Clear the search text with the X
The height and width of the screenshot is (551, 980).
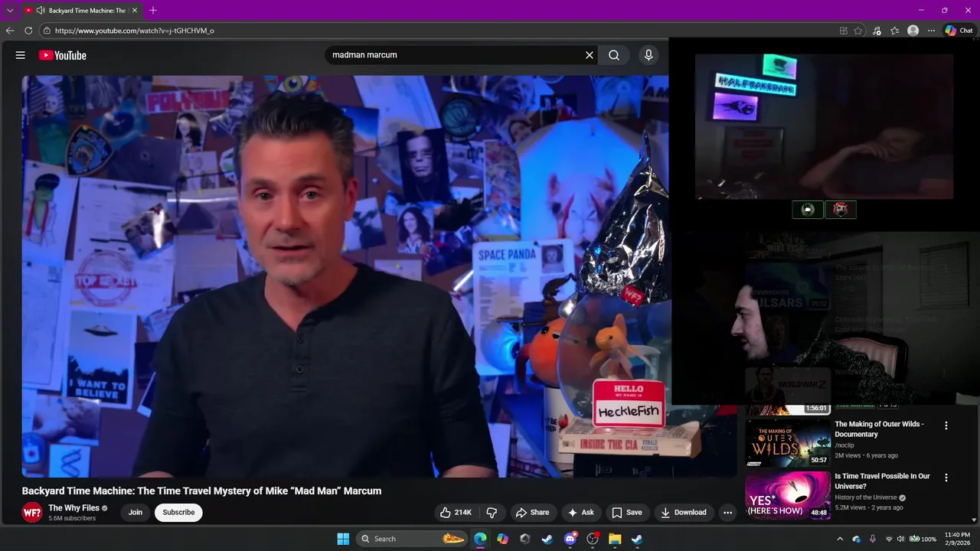[590, 55]
